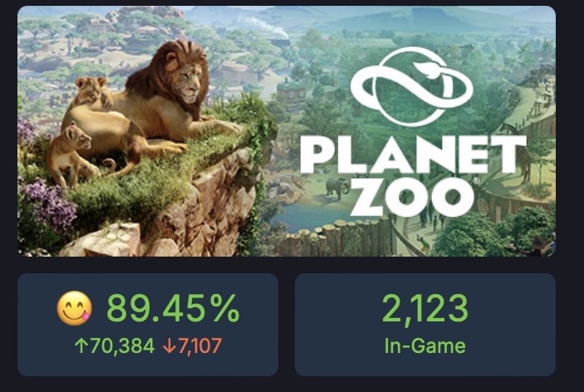The width and height of the screenshot is (584, 392).
Task: Click the 70,384 positive reviews count
Action: coord(122,345)
